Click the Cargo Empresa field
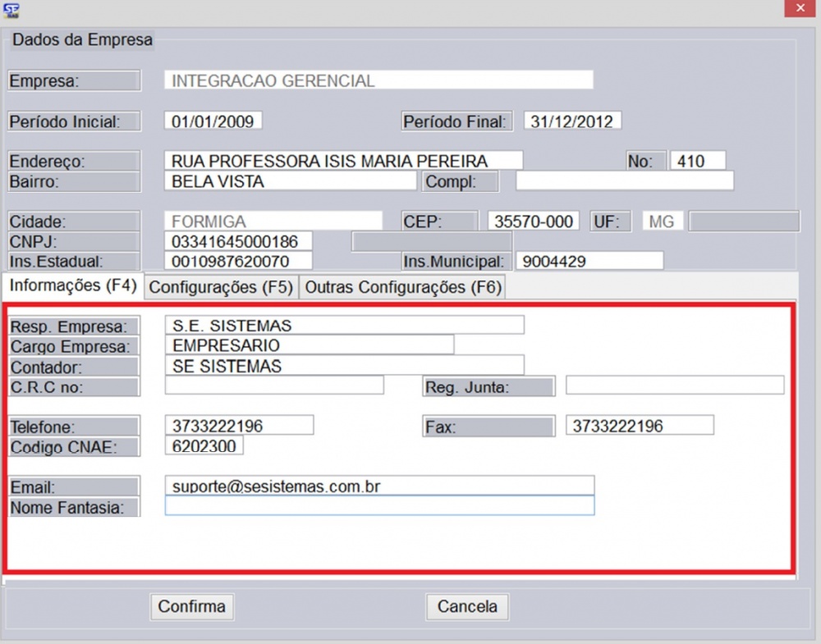 pos(309,345)
